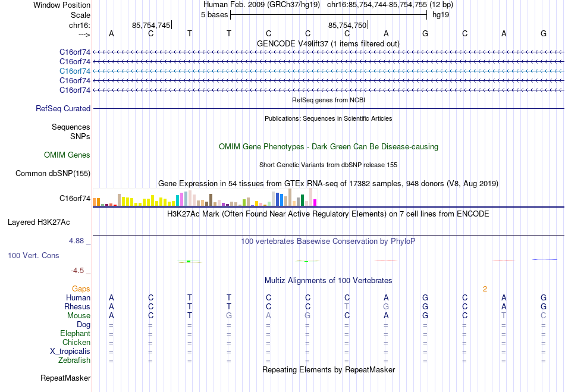Open the GENCODE V49lift37 track title
This screenshot has width=565, height=392.
tap(328, 43)
